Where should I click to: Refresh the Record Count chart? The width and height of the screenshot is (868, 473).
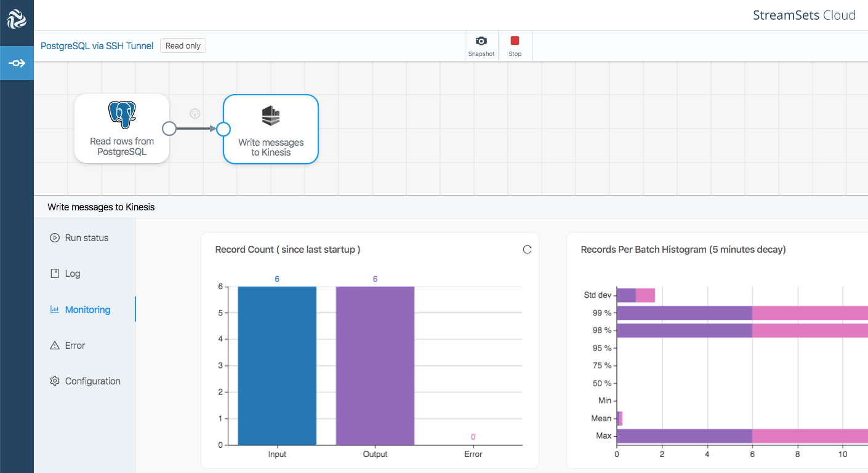[527, 249]
